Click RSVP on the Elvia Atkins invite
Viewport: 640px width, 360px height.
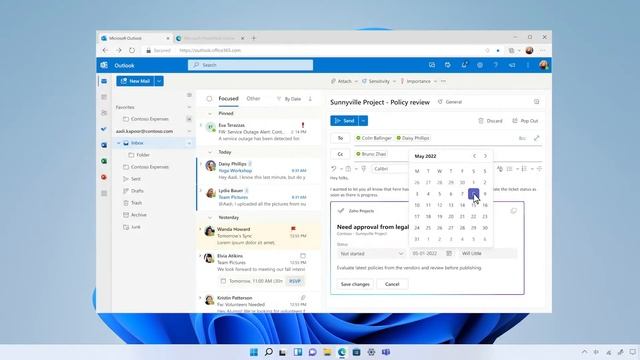point(295,281)
